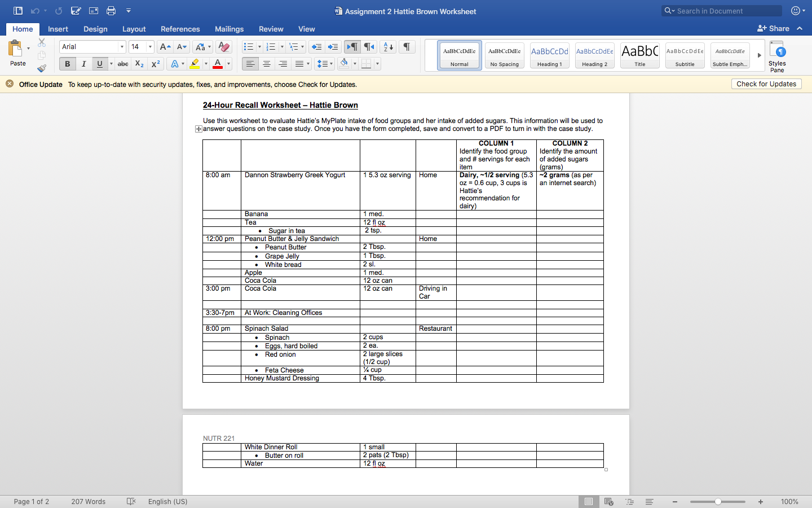Apply strikethrough formatting
The image size is (812, 508).
(123, 64)
